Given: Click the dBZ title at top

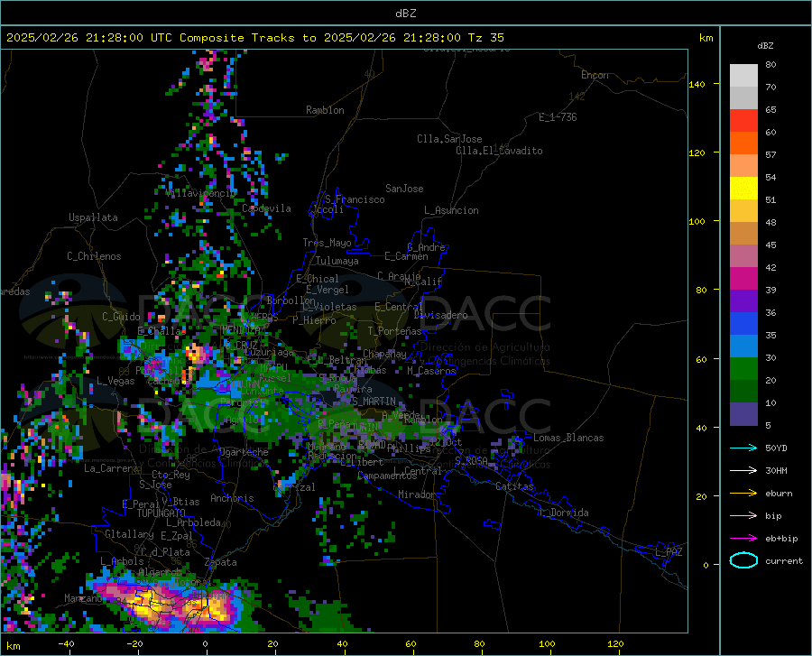Looking at the screenshot, I should click(405, 14).
